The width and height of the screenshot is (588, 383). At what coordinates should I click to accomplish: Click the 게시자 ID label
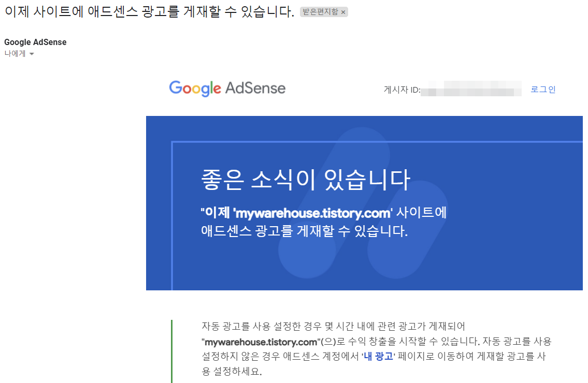tap(401, 90)
